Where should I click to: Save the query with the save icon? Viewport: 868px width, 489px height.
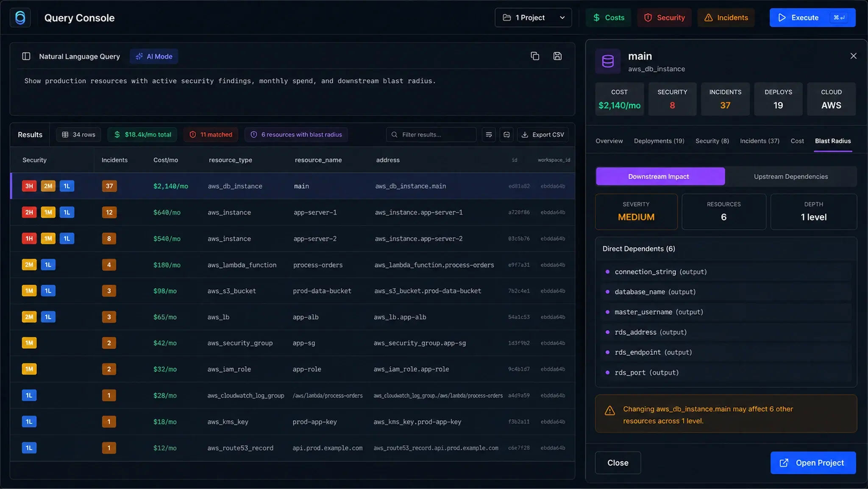[557, 56]
